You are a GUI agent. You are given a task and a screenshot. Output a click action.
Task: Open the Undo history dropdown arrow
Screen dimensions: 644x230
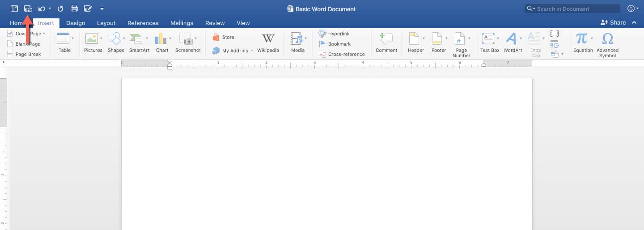point(50,9)
